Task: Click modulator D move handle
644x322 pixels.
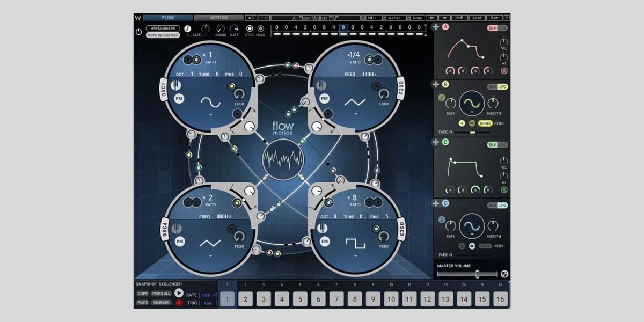Action: tap(436, 203)
